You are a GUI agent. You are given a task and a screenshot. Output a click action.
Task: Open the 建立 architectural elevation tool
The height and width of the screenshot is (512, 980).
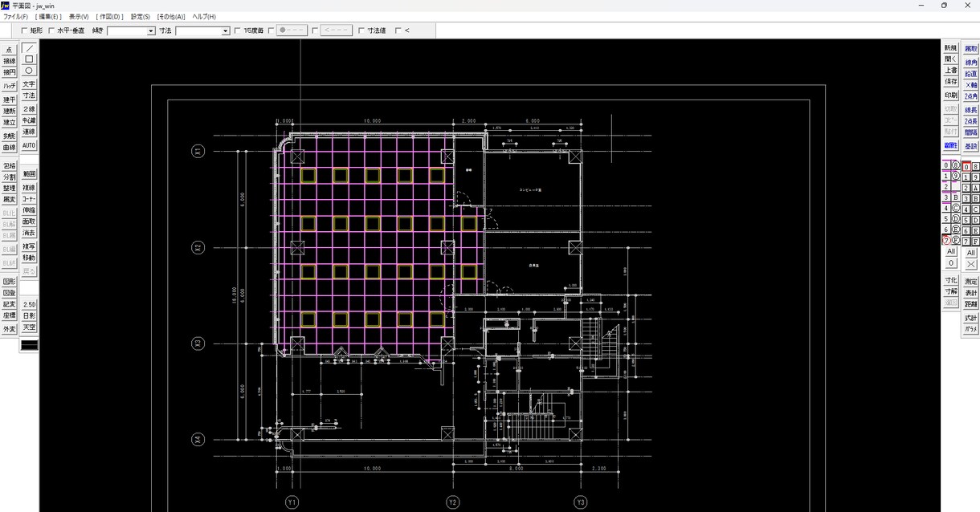coord(10,122)
